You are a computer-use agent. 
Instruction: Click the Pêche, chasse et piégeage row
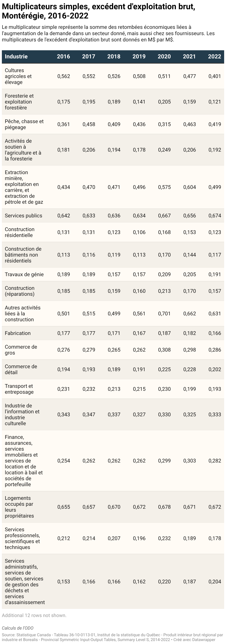pyautogui.click(x=113, y=124)
